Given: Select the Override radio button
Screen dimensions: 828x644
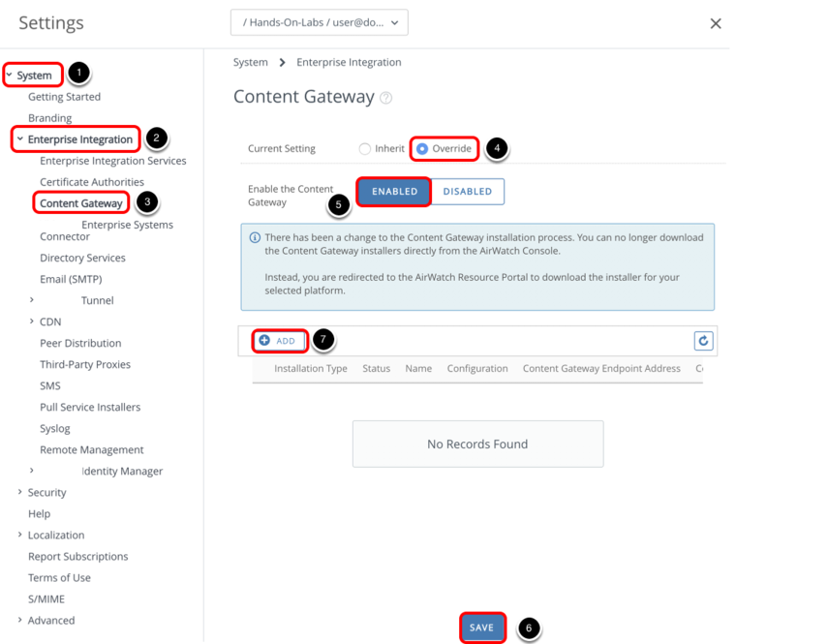Looking at the screenshot, I should [x=422, y=149].
